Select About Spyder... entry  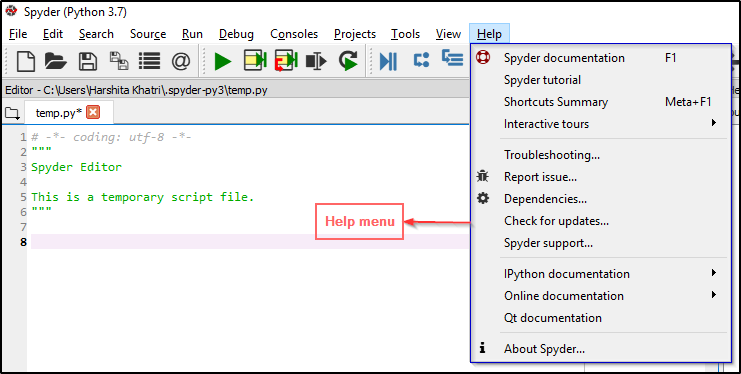(600, 349)
